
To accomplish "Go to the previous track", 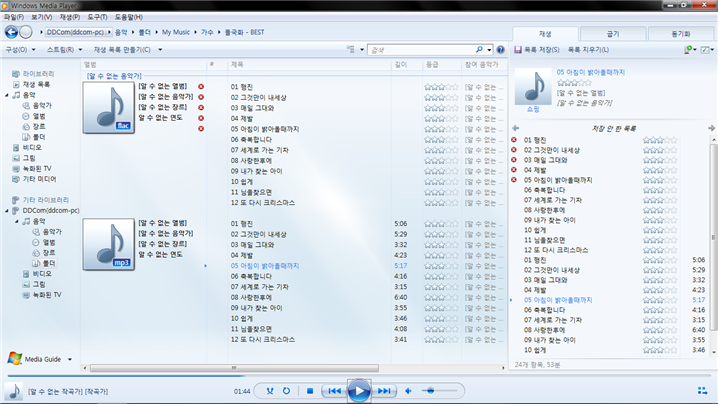I will coord(335,390).
